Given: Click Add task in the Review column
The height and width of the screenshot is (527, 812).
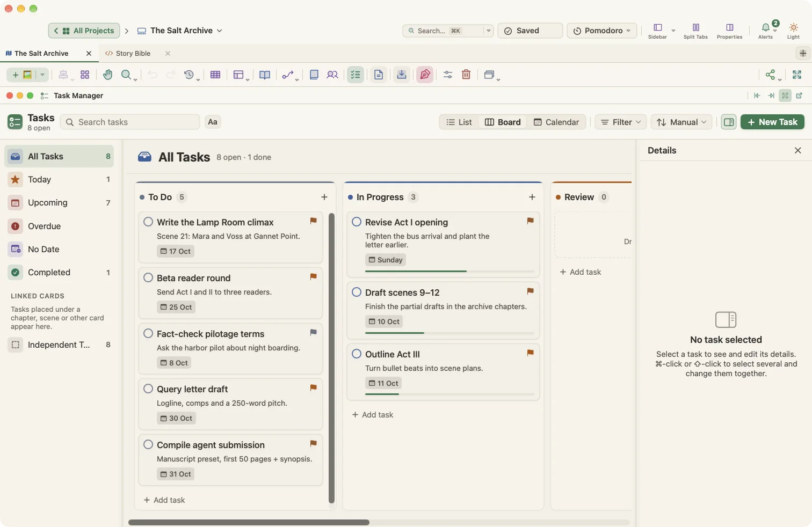Looking at the screenshot, I should pyautogui.click(x=581, y=272).
